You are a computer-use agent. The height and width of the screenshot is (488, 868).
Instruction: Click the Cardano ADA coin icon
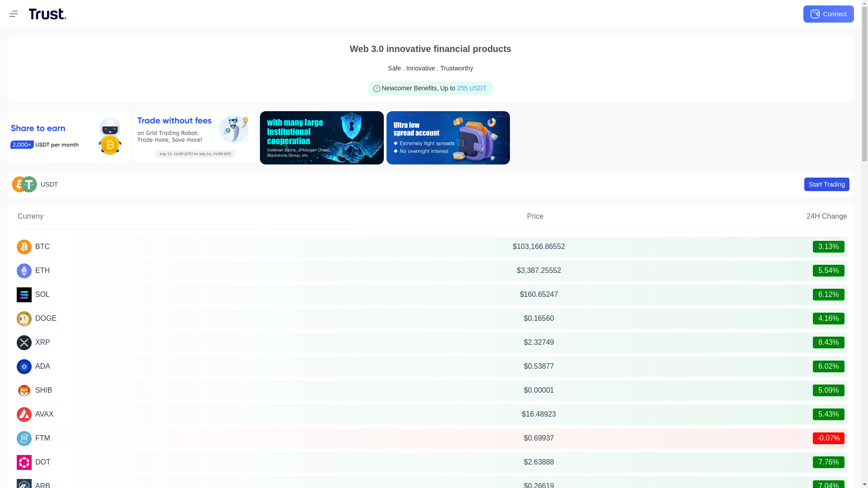point(24,366)
